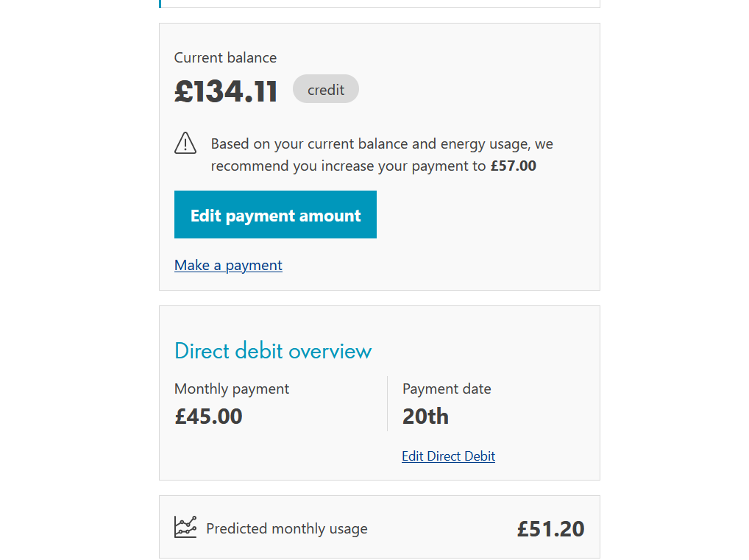The height and width of the screenshot is (560, 749).
Task: Click the 20th payment date value
Action: click(425, 417)
